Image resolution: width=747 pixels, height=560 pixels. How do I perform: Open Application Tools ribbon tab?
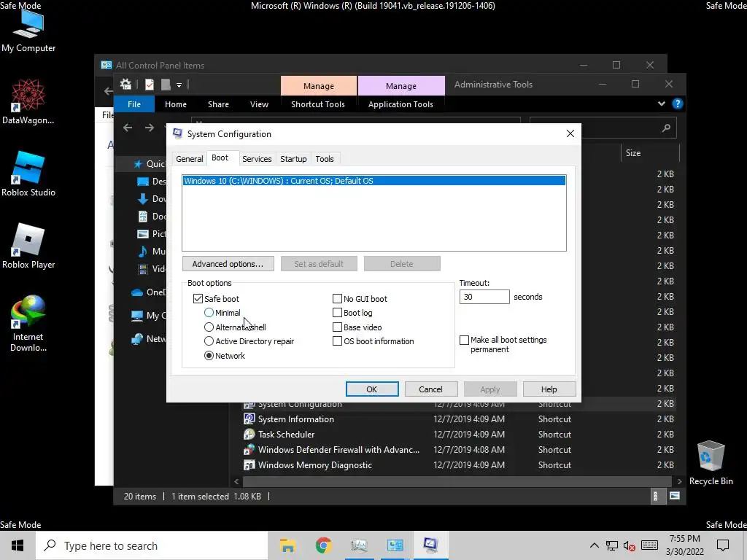[x=400, y=104]
